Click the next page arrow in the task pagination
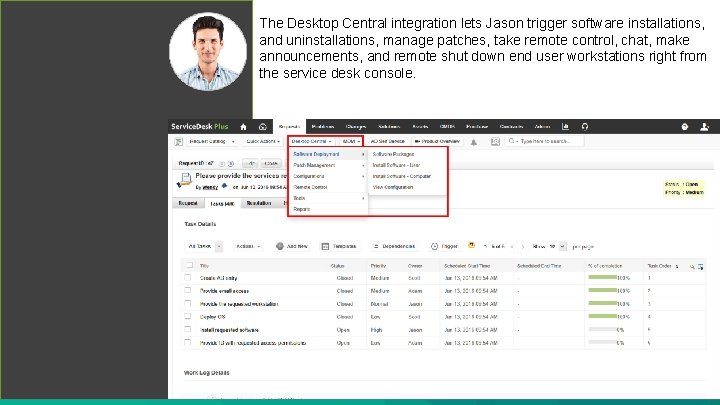This screenshot has width=720, height=405. tap(523, 247)
